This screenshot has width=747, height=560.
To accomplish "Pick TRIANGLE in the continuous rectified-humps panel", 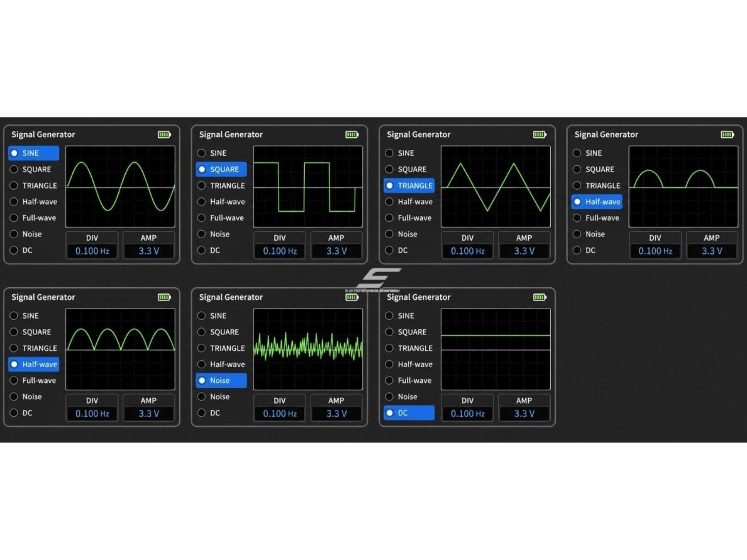I will (34, 348).
